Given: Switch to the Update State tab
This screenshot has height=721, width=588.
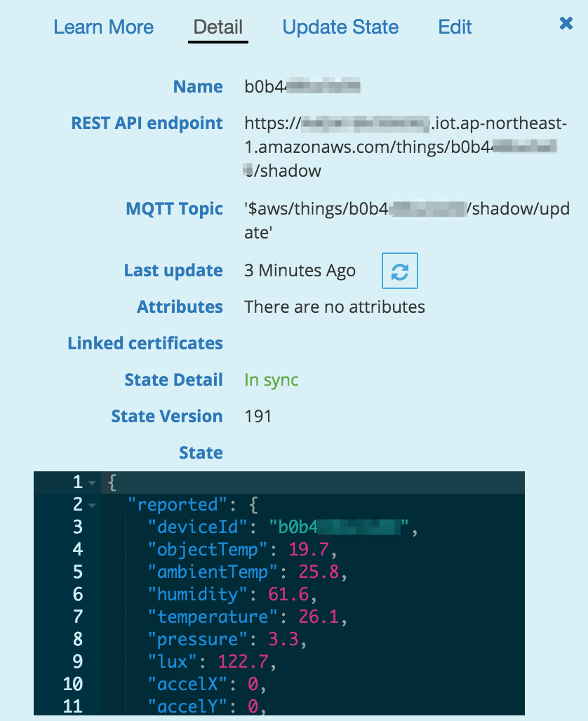Looking at the screenshot, I should click(340, 27).
